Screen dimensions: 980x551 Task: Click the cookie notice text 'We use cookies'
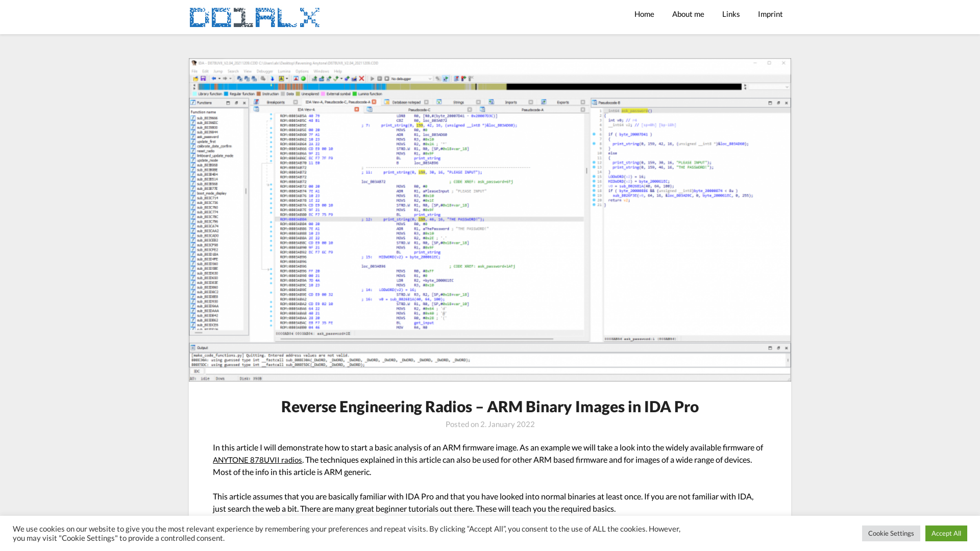[347, 534]
